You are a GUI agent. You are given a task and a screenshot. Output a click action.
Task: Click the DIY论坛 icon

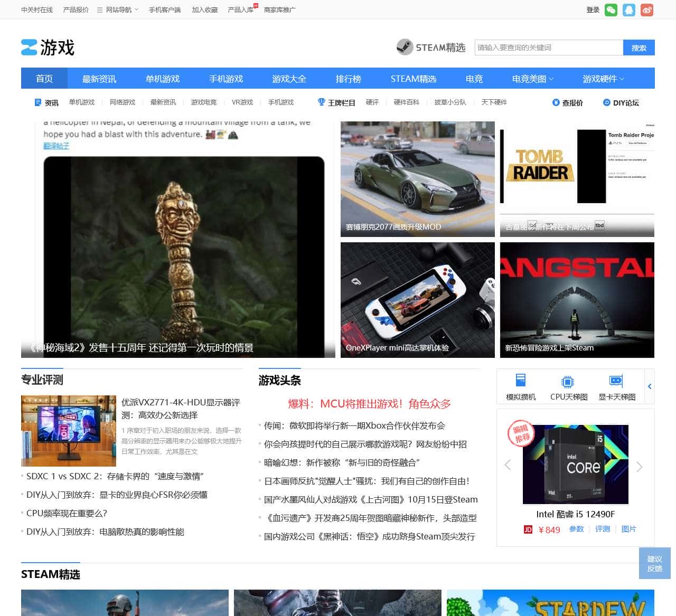click(x=606, y=102)
